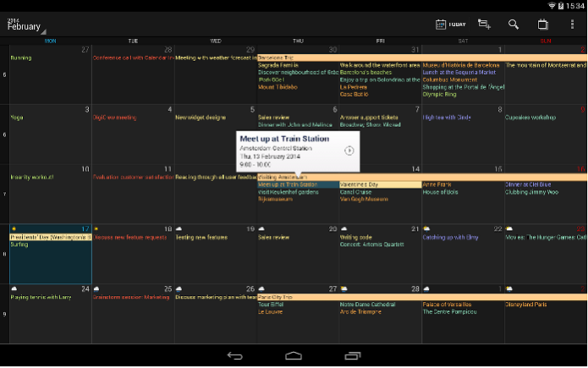Tap cloud weather icon on day 24
The image size is (588, 368).
coord(14,288)
